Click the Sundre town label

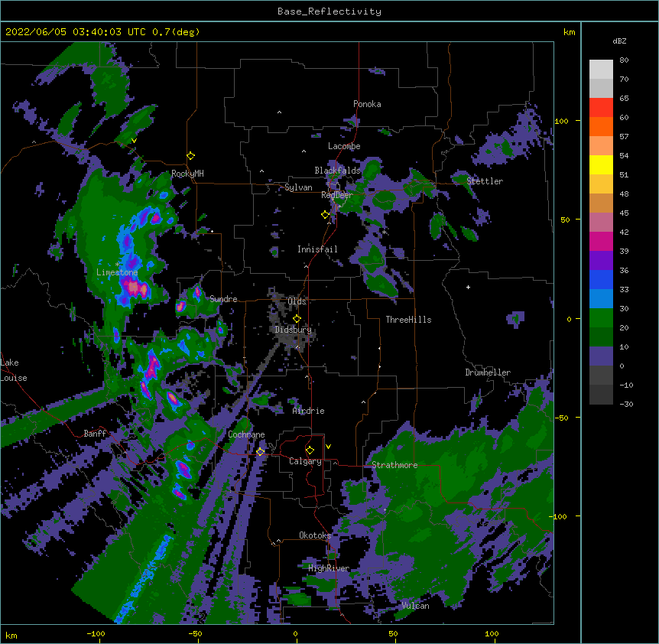pyautogui.click(x=223, y=299)
